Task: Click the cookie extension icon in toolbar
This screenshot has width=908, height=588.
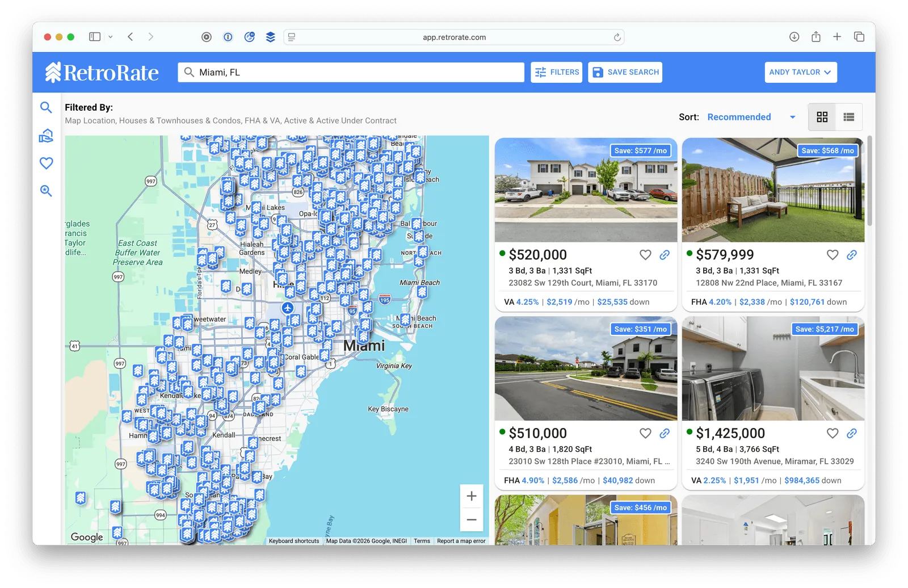Action: tap(249, 37)
